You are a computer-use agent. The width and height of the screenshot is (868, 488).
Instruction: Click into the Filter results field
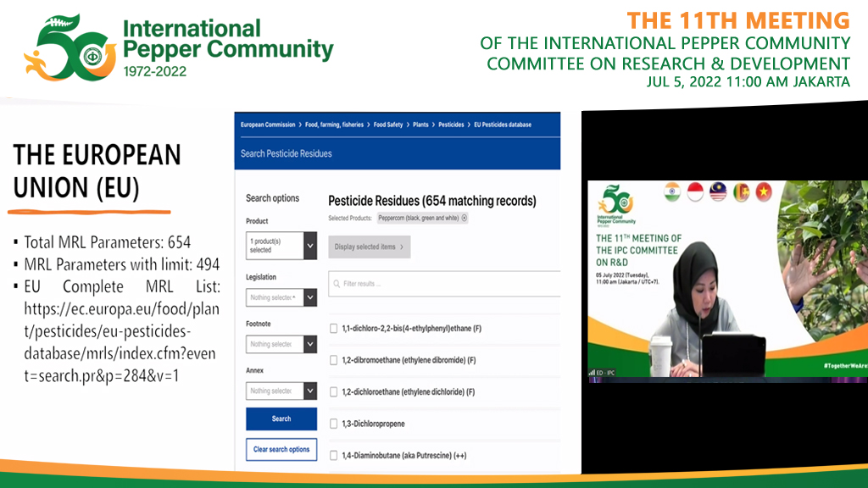(x=449, y=284)
